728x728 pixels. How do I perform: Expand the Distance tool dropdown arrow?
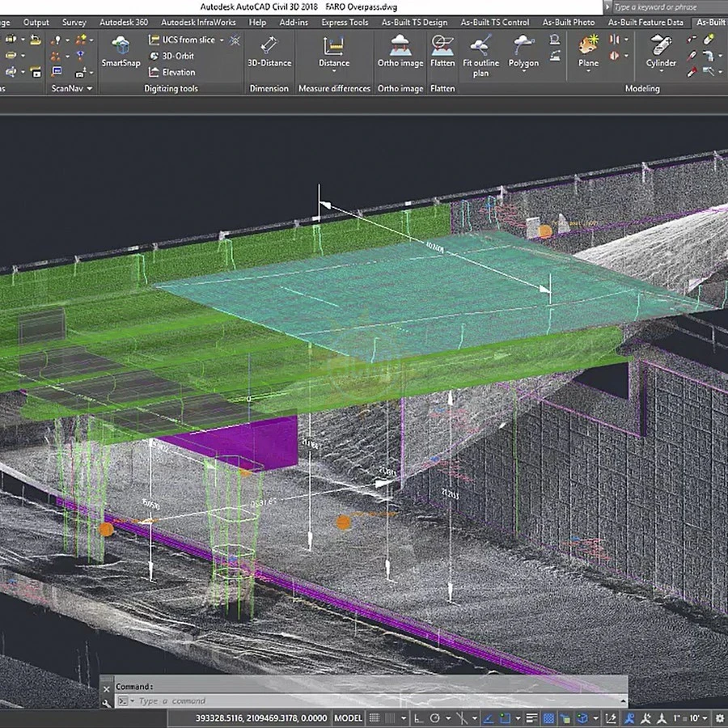334,71
